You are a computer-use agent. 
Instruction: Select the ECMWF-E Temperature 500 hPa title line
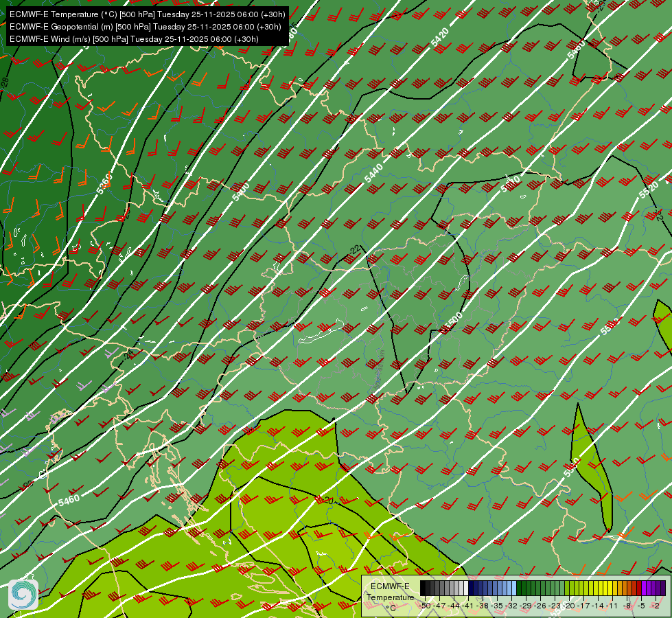tap(148, 14)
